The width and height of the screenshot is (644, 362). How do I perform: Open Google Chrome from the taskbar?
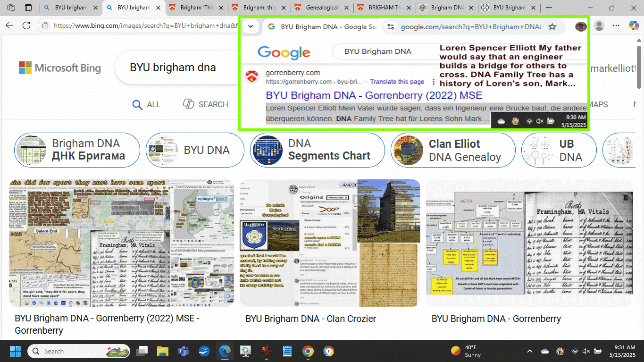[x=308, y=351]
